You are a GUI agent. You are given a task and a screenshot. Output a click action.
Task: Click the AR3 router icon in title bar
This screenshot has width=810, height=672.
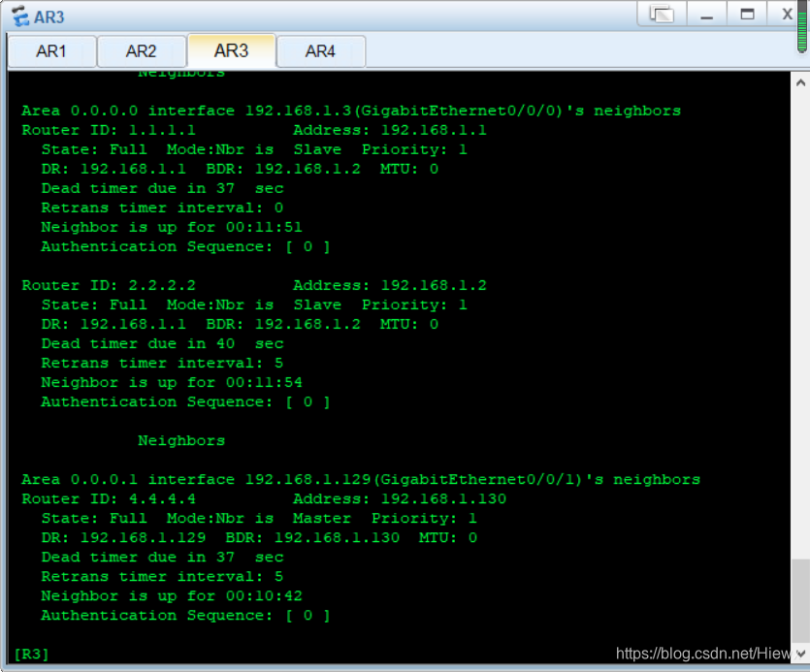(20, 16)
